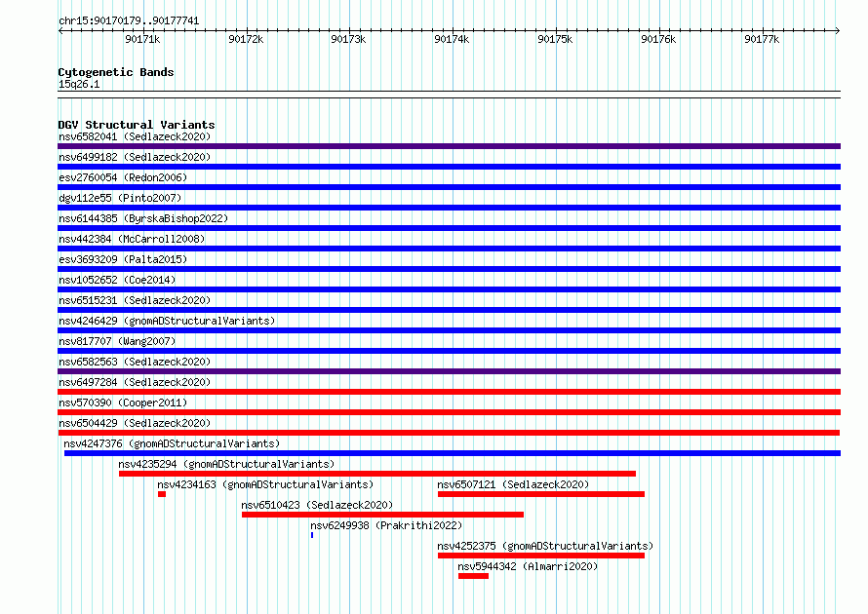The width and height of the screenshot is (868, 614).
Task: Click the nsv6582041 (Sedlazeck2020) variant label
Action: coord(135,136)
